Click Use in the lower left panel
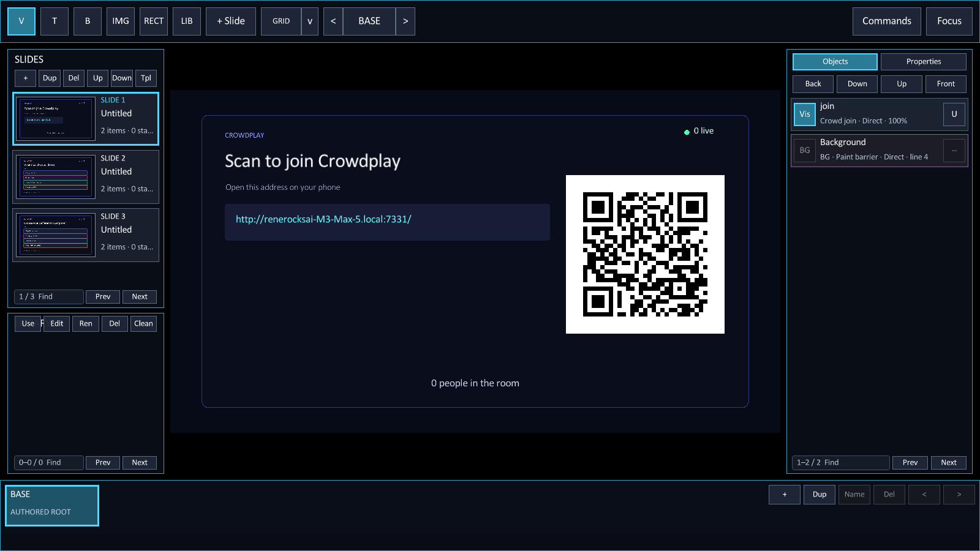Viewport: 980px width, 551px height. [x=28, y=324]
